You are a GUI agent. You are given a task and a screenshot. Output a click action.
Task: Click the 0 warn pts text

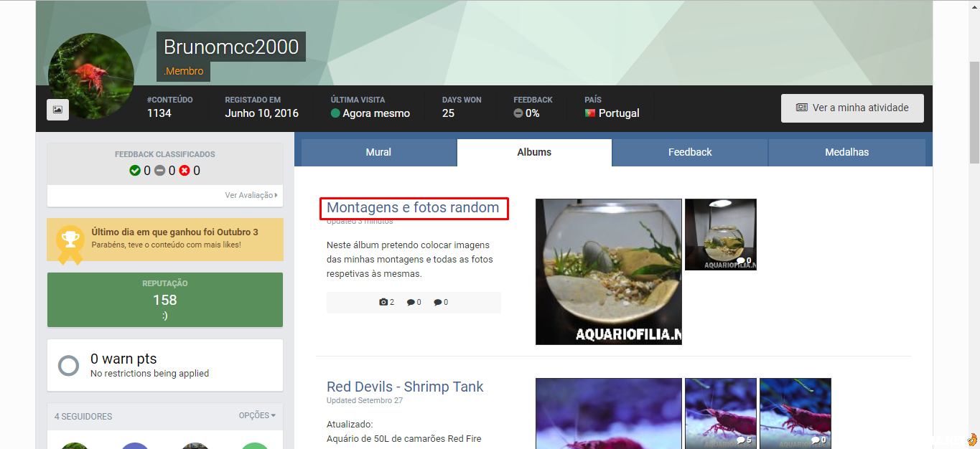click(123, 359)
